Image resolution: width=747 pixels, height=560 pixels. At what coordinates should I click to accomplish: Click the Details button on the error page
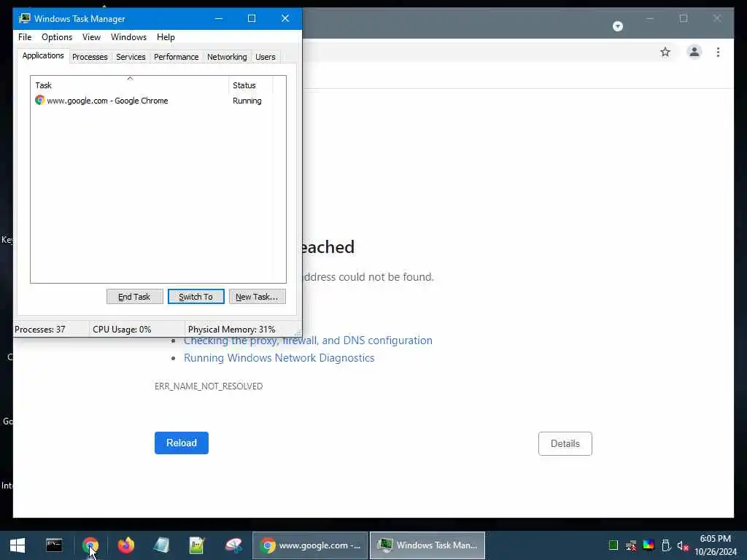coord(565,443)
